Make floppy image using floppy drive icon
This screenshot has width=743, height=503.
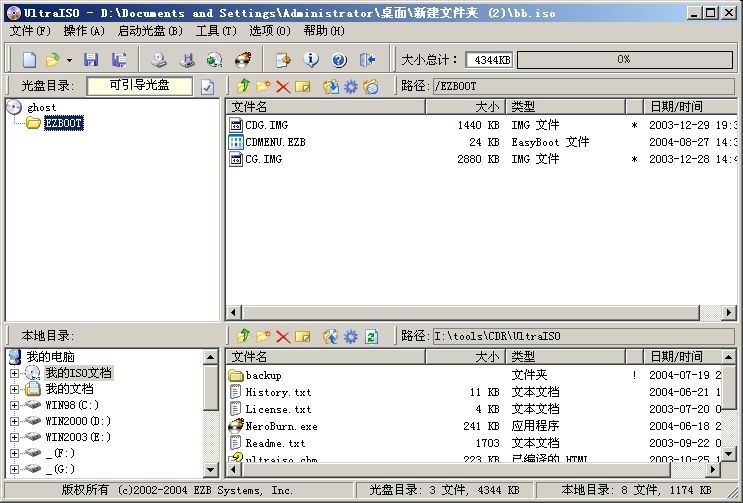coord(187,60)
